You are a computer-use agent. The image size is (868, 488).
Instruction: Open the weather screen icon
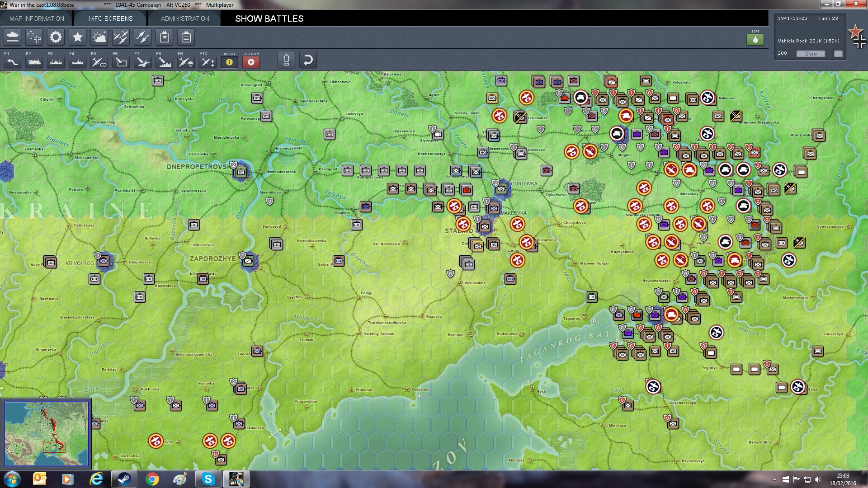coord(99,37)
